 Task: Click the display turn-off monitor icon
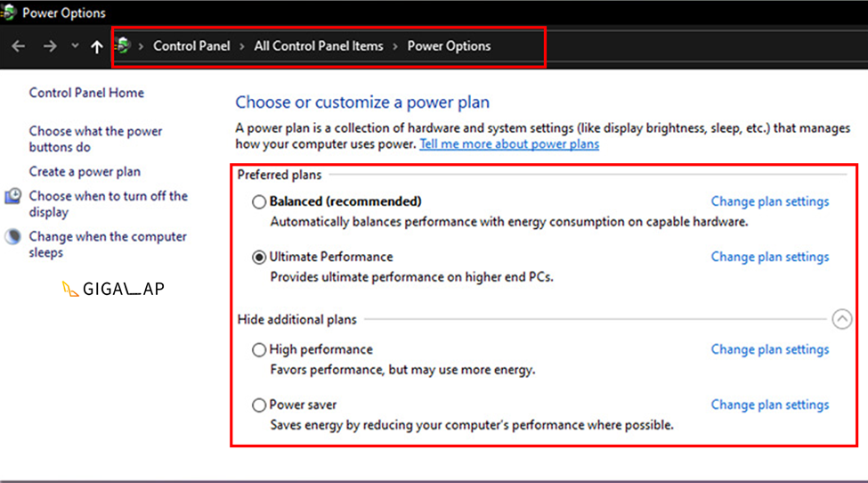coord(13,196)
